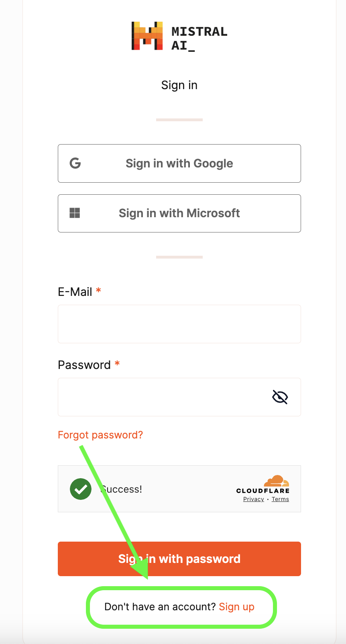Toggle password visibility eye icon
346x644 pixels.
pos(280,397)
